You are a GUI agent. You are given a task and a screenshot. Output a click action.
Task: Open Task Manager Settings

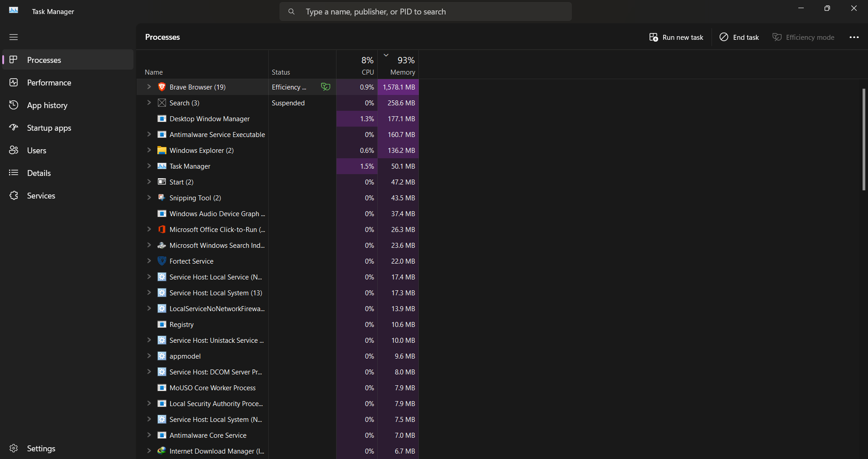[x=68, y=448]
